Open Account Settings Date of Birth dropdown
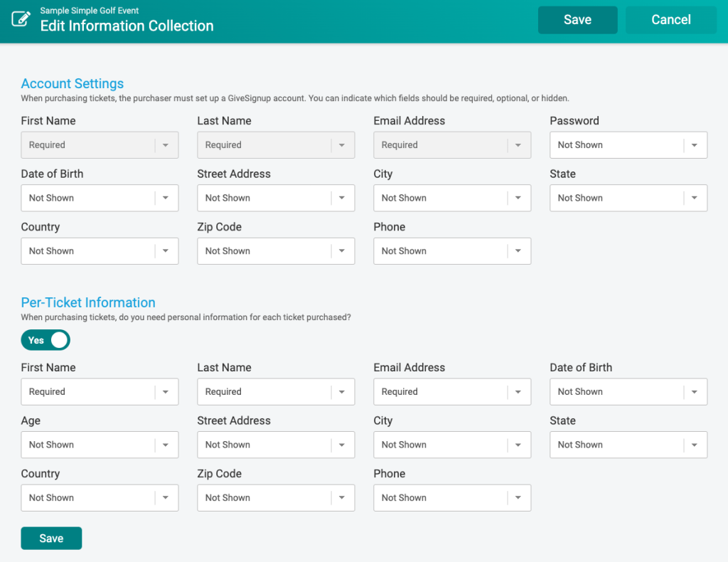The image size is (728, 562). [100, 198]
